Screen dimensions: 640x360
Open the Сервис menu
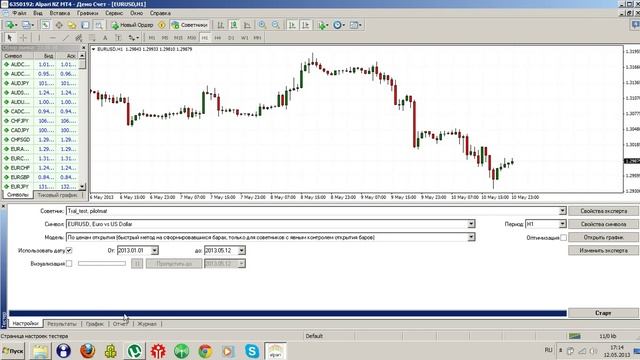coord(114,13)
